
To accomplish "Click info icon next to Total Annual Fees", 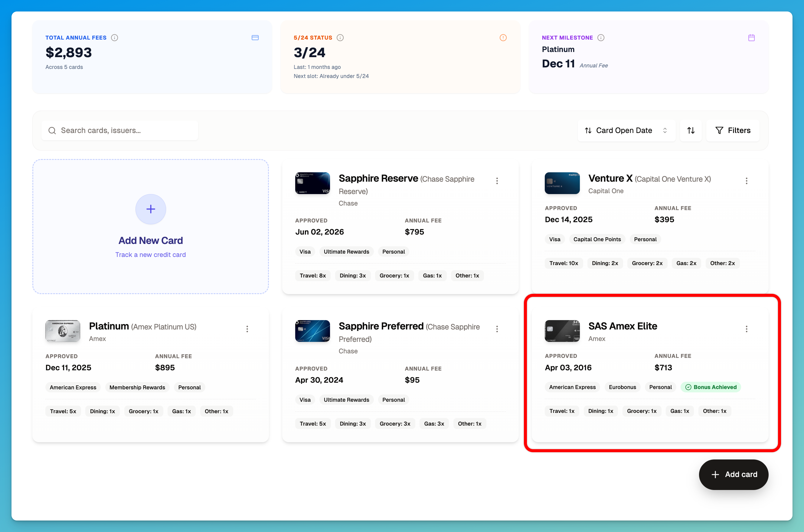I will [x=114, y=38].
